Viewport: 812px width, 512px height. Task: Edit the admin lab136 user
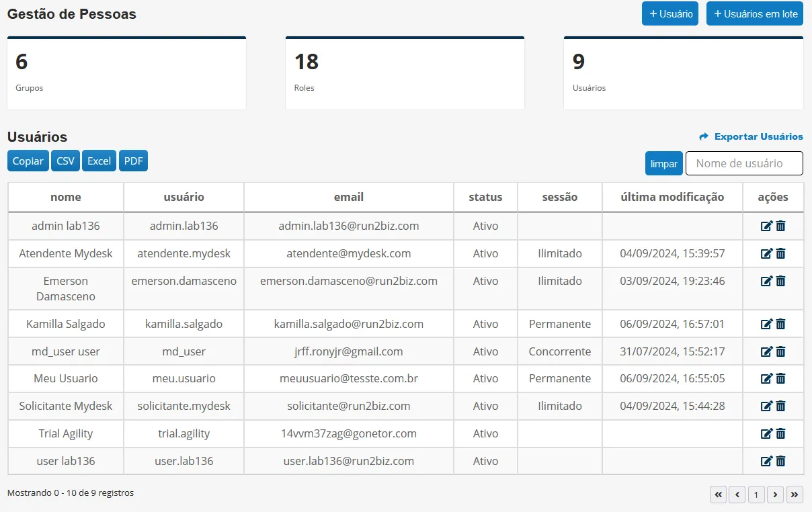(766, 226)
